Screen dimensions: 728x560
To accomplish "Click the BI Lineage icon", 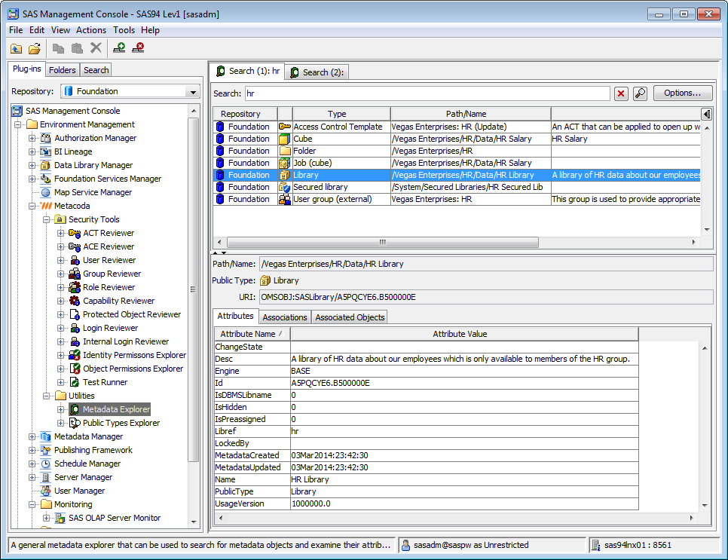I will (45, 151).
